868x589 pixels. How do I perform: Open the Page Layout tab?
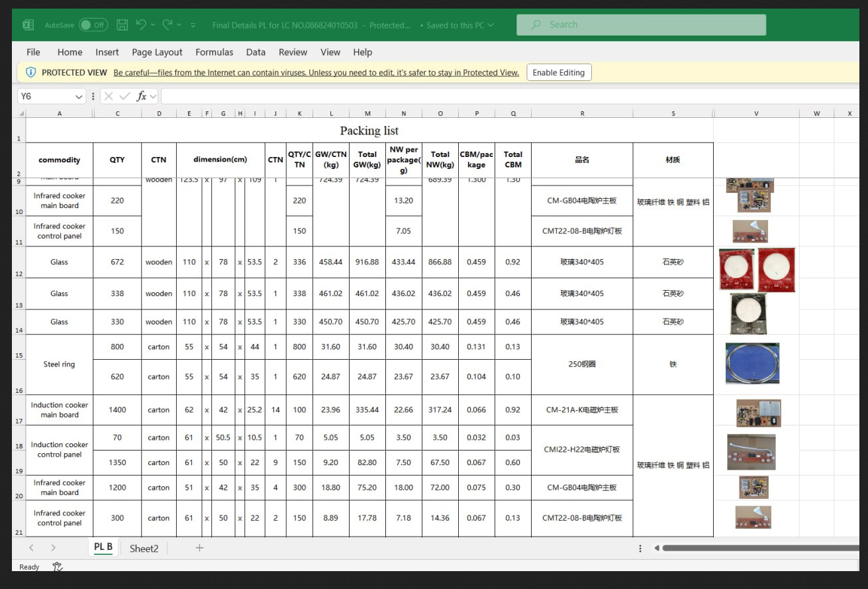coord(157,52)
